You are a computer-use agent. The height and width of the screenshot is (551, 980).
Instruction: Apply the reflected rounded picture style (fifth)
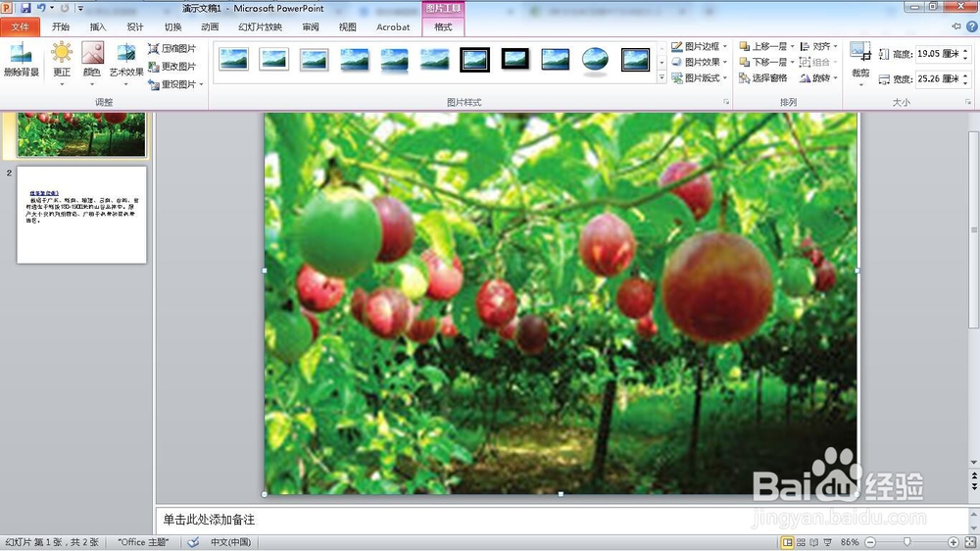394,60
